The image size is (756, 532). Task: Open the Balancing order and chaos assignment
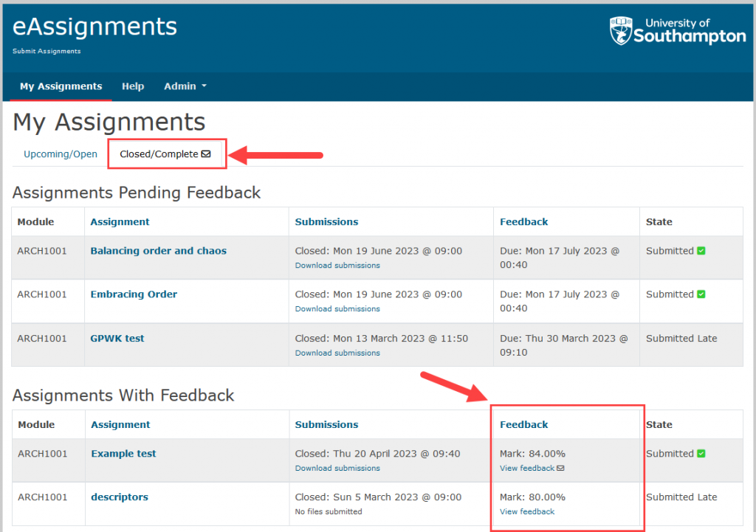point(158,251)
